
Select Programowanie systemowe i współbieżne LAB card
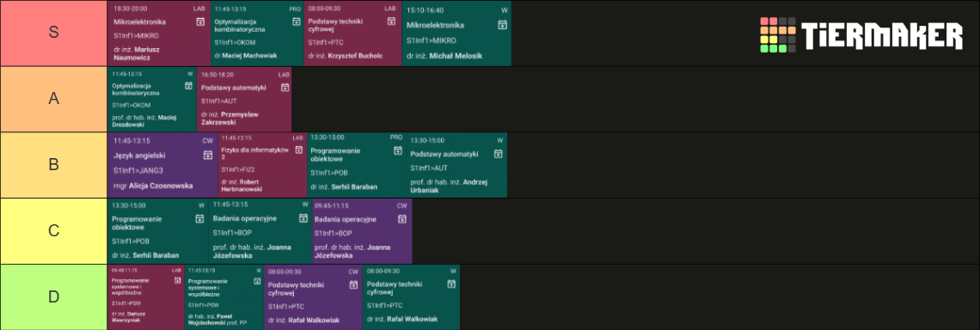(x=146, y=296)
